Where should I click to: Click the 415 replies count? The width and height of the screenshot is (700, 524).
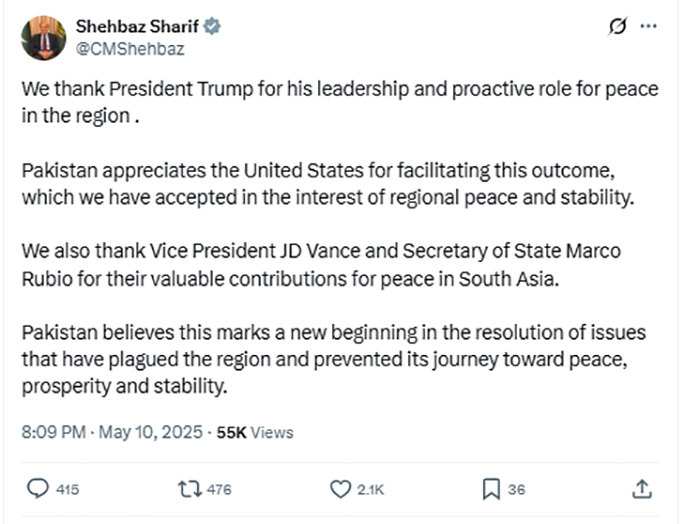pos(68,490)
